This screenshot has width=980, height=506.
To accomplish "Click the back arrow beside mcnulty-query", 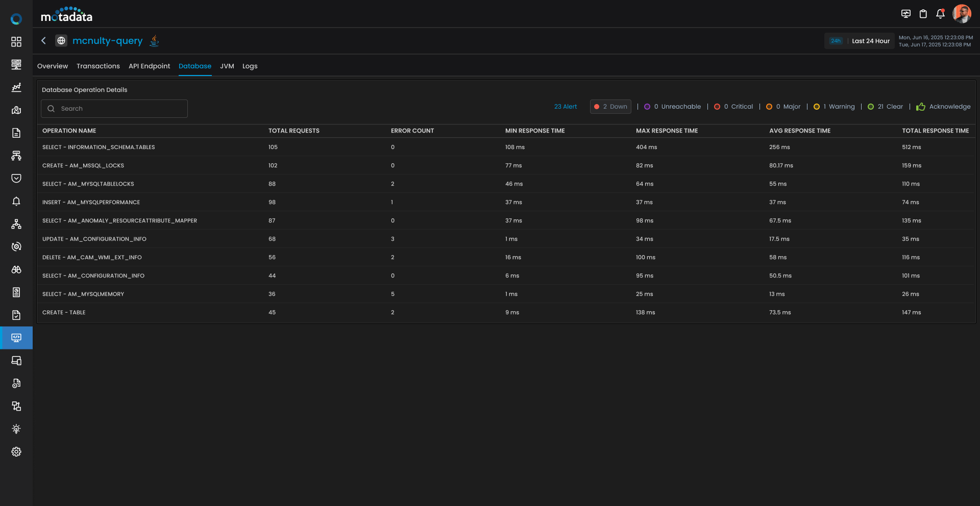I will coord(43,41).
